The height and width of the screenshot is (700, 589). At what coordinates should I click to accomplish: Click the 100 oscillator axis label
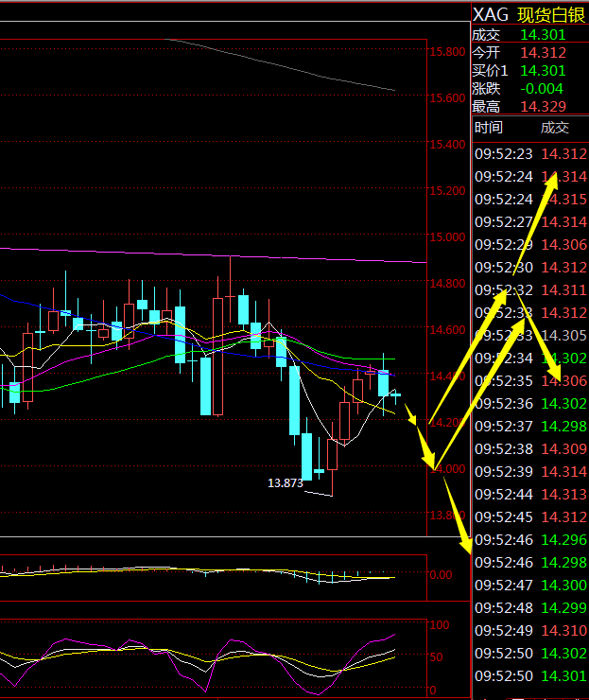(x=439, y=625)
